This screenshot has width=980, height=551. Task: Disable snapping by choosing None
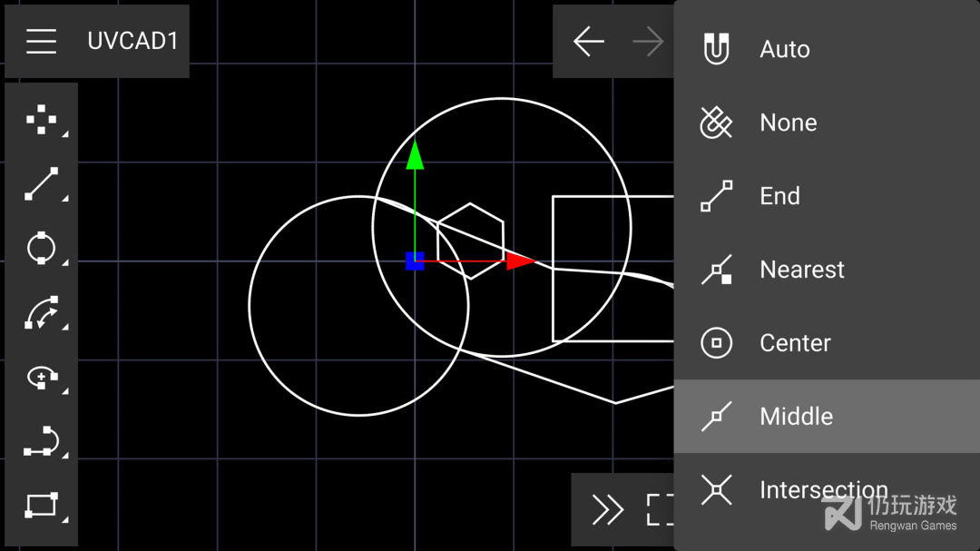tap(788, 123)
